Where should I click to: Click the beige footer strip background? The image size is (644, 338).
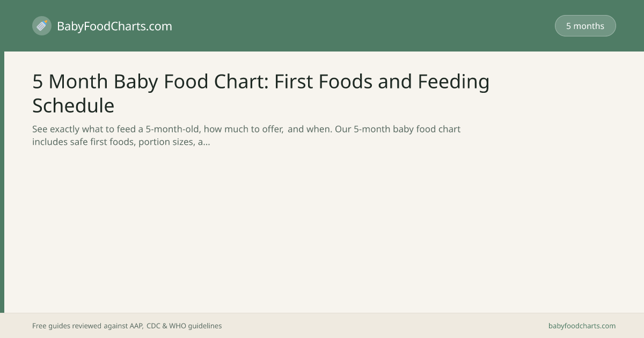376,326
